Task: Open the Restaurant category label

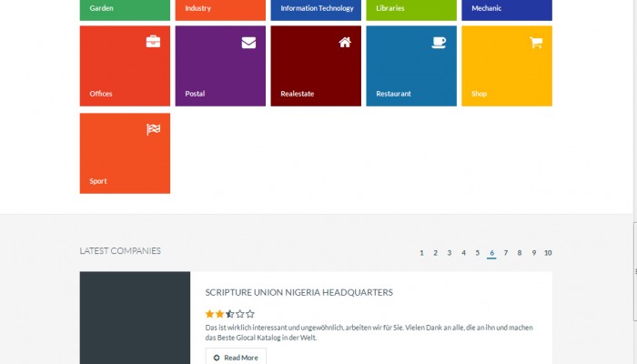Action: 393,94
